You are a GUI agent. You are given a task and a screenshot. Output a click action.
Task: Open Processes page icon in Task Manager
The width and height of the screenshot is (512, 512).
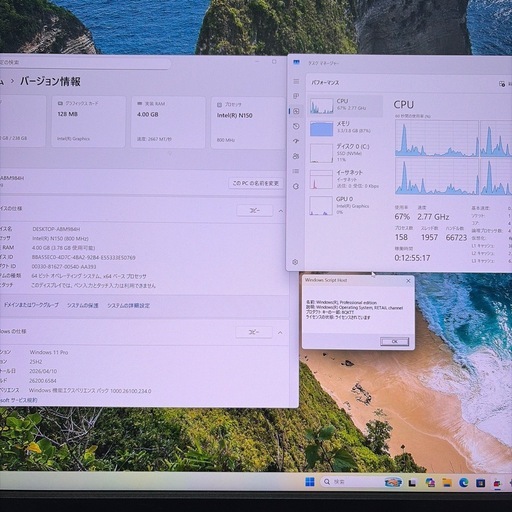[x=296, y=96]
